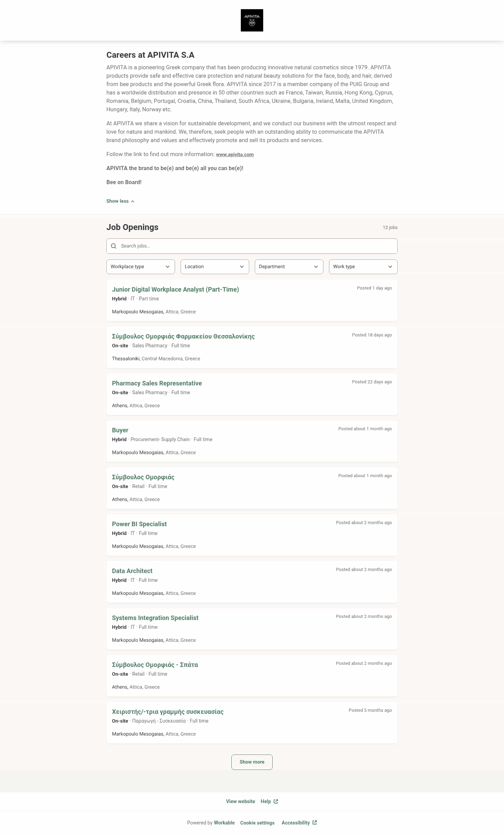
Task: Open the Workplace type dropdown
Action: 140,267
